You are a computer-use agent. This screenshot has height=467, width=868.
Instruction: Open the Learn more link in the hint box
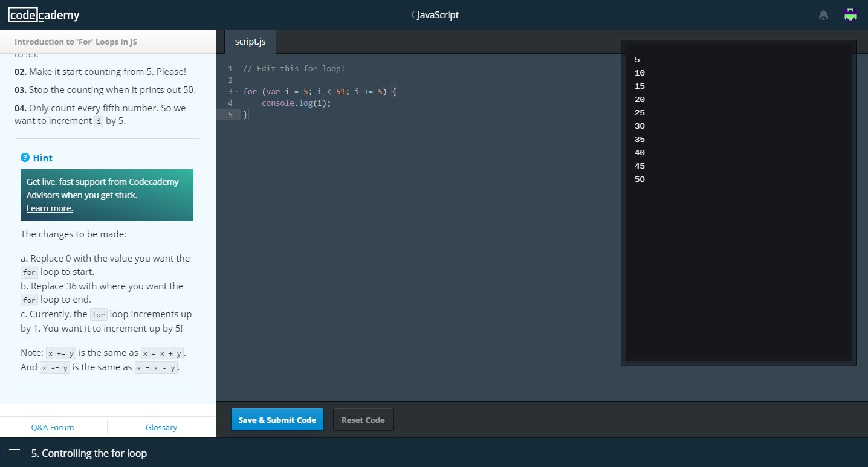pyautogui.click(x=50, y=208)
